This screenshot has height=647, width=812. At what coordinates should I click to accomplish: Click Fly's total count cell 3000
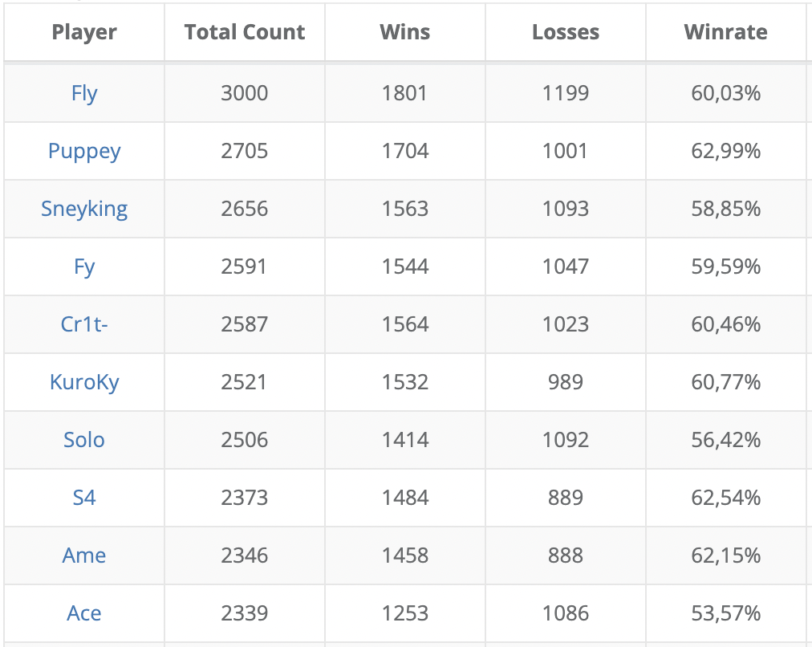click(x=245, y=93)
